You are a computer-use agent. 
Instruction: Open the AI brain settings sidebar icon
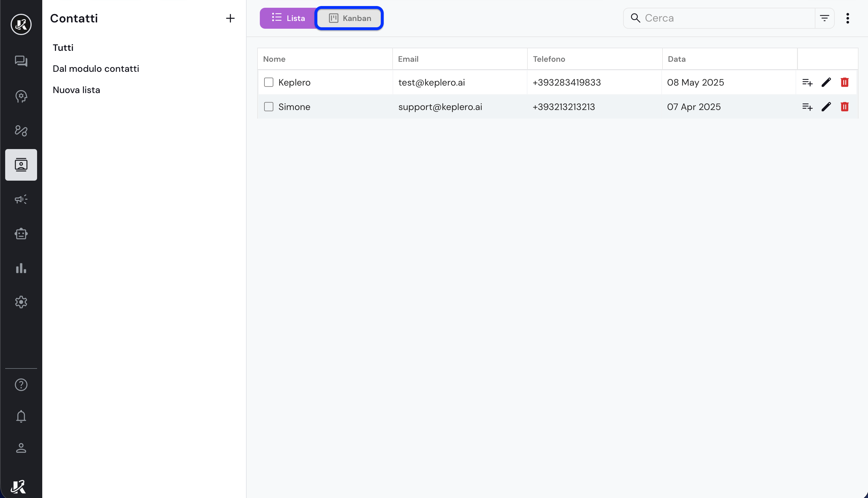[21, 96]
